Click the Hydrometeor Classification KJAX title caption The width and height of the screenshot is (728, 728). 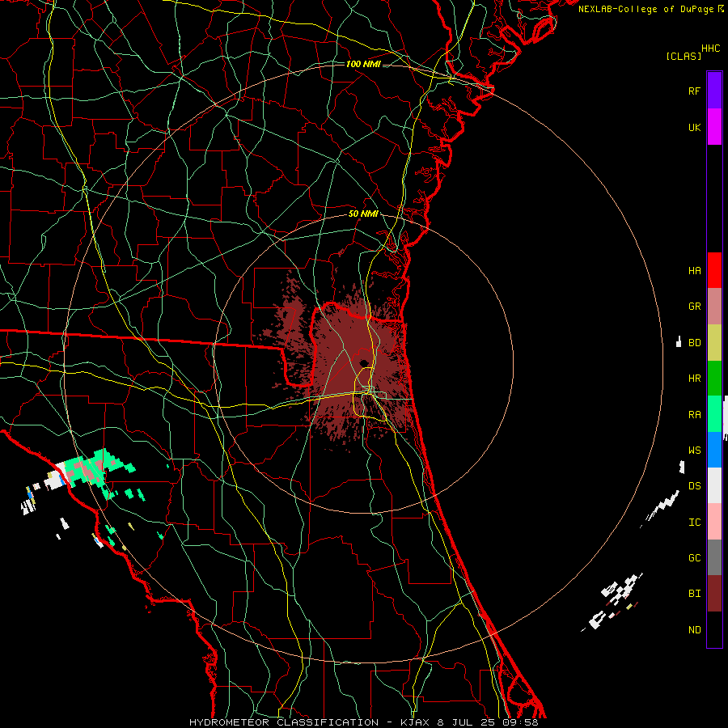tap(364, 722)
